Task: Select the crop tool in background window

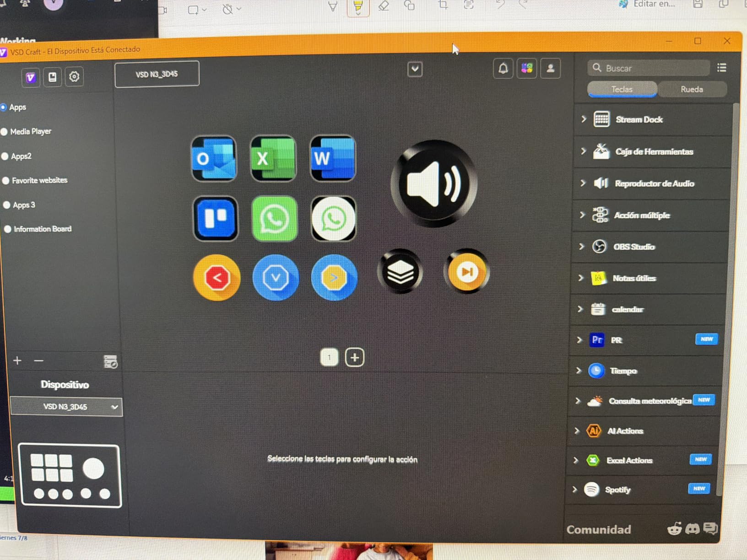Action: pos(443,5)
